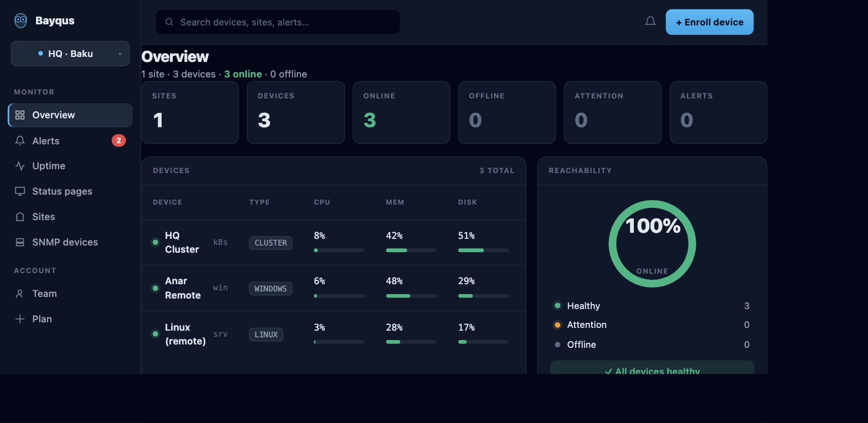868x423 pixels.
Task: Click the ATTENTION stat card
Action: [613, 112]
